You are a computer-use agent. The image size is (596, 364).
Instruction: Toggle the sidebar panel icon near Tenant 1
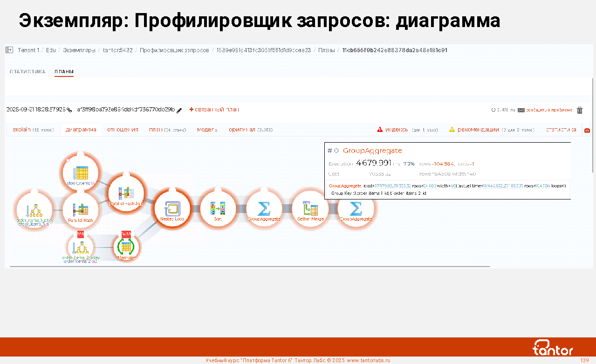[x=9, y=50]
